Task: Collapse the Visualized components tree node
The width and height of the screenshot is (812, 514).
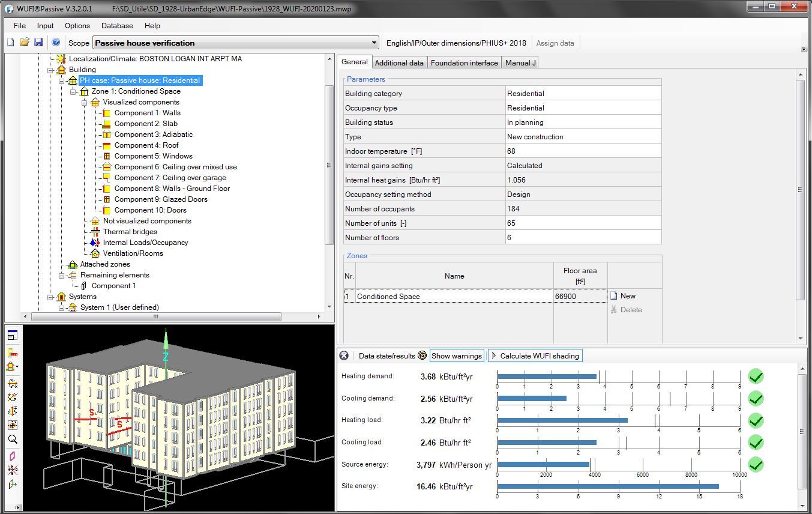Action: coord(85,102)
